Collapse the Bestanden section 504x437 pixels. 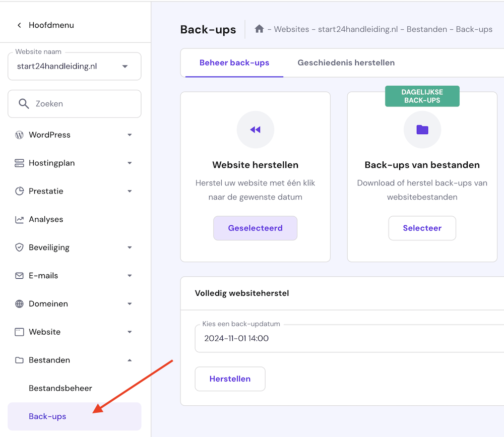click(x=130, y=360)
